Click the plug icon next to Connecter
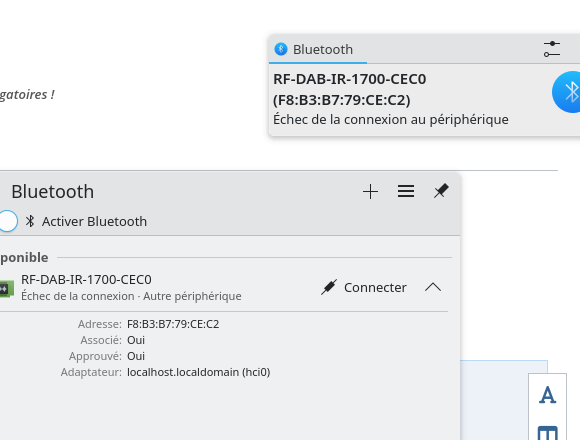Screen dimensions: 580x440 tap(328, 287)
